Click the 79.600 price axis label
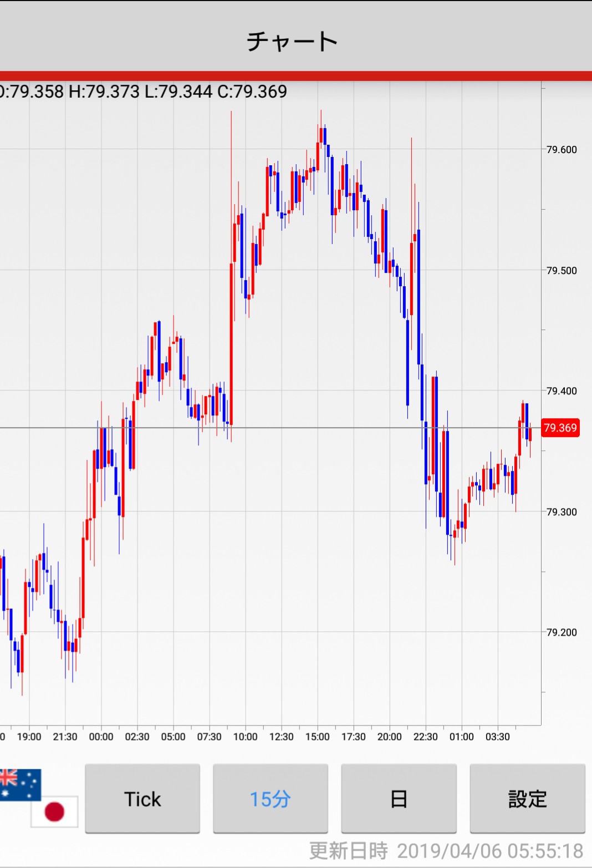The width and height of the screenshot is (592, 868). pyautogui.click(x=561, y=150)
